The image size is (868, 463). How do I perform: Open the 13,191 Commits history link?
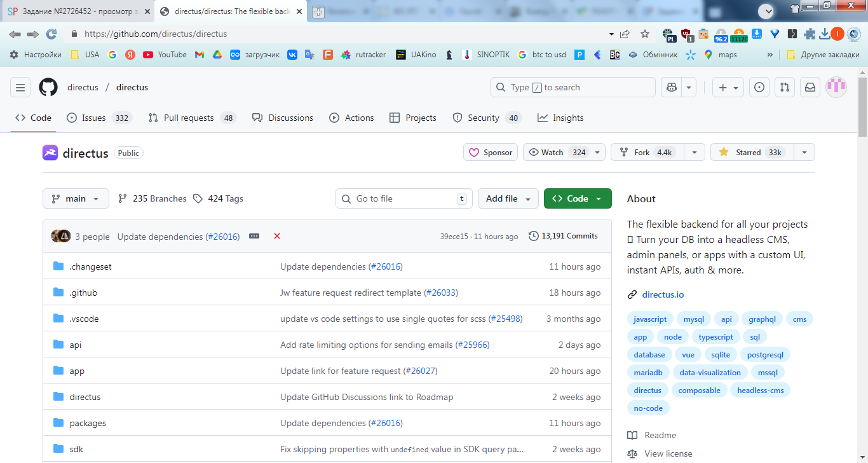click(563, 236)
